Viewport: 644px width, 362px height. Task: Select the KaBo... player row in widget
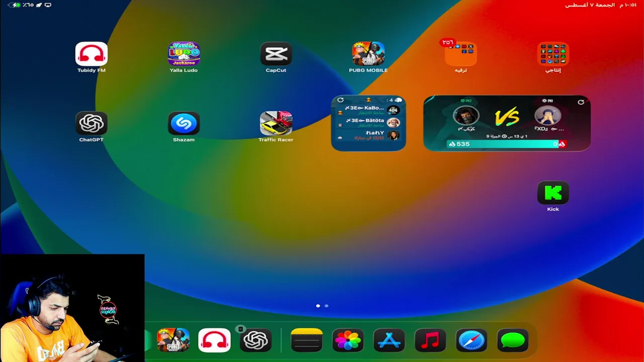pos(368,110)
